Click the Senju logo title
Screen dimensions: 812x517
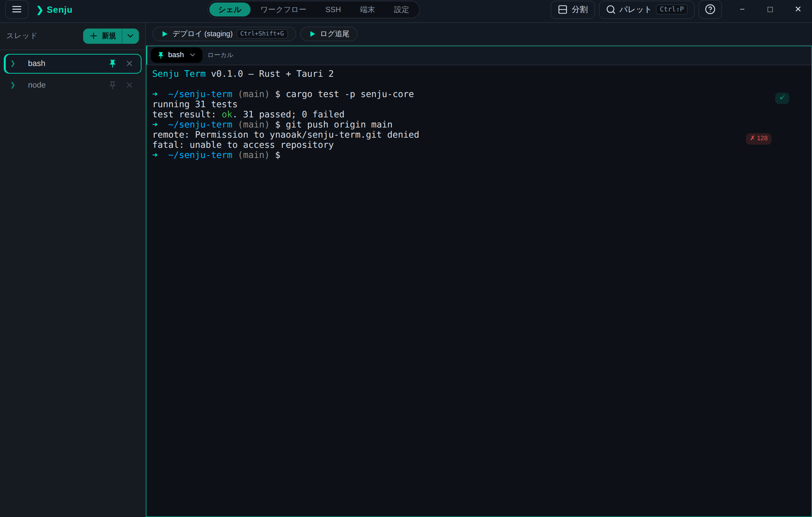[55, 10]
